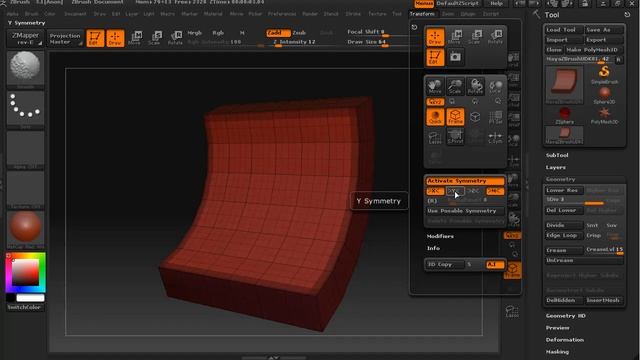Click the transparent cube icon next to Frame
The height and width of the screenshot is (360, 640).
coord(475,117)
